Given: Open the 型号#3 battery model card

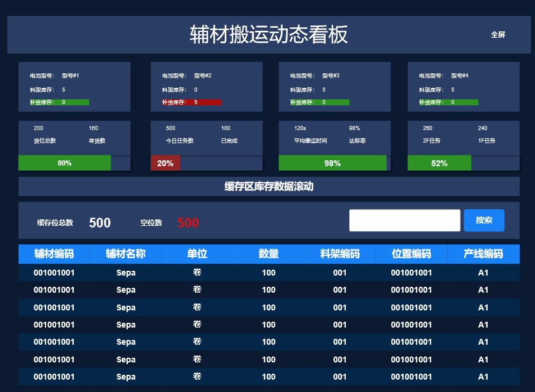Looking at the screenshot, I should coord(334,86).
